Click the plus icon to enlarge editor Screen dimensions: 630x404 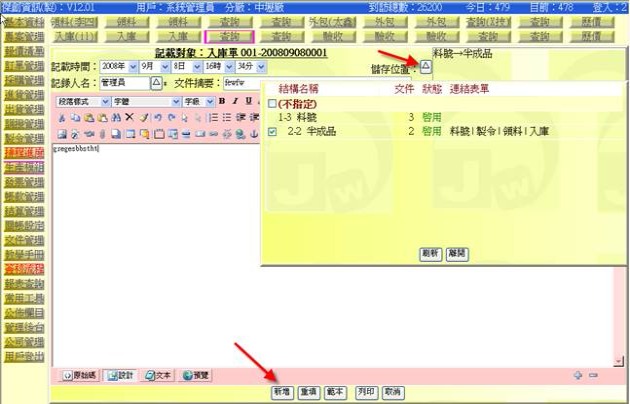click(578, 375)
